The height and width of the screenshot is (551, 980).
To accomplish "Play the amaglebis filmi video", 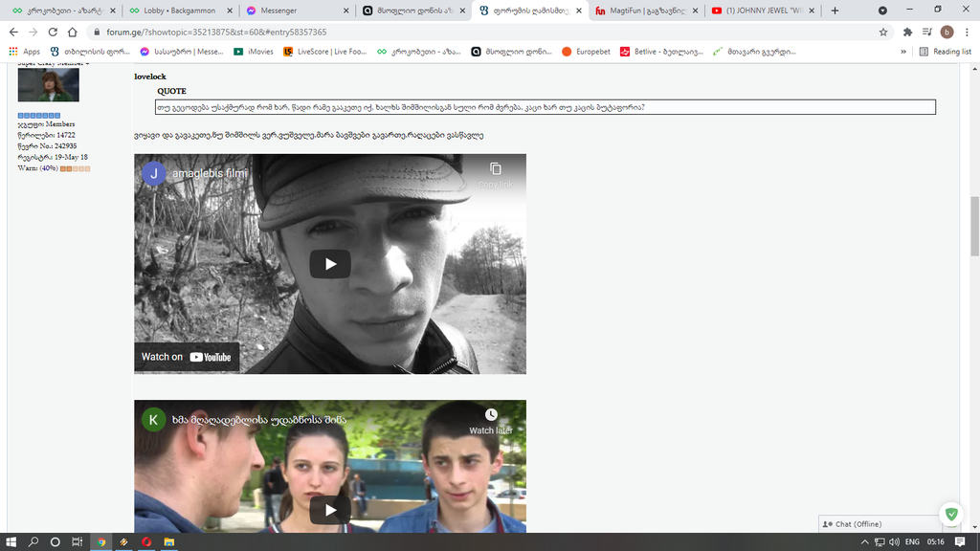I will tap(330, 264).
